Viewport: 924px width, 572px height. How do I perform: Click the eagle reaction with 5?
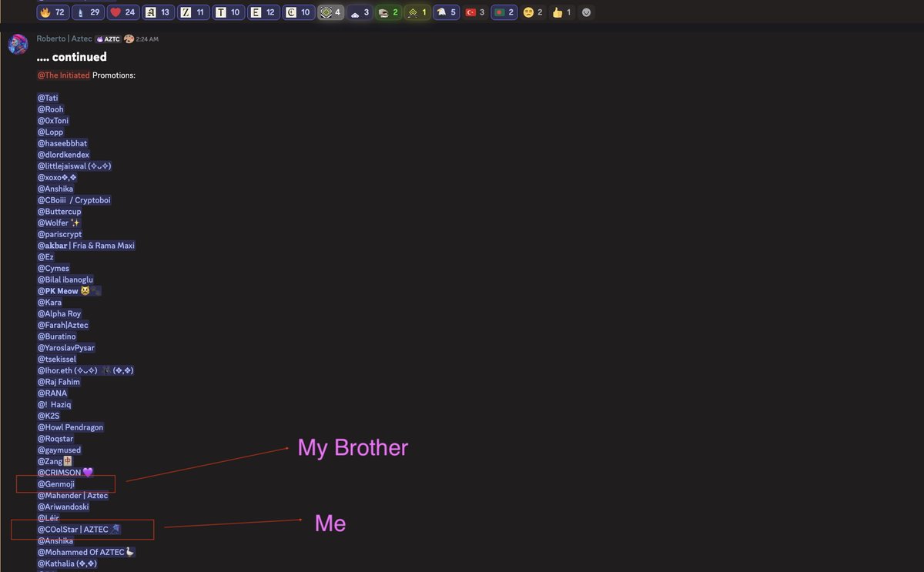pos(447,12)
